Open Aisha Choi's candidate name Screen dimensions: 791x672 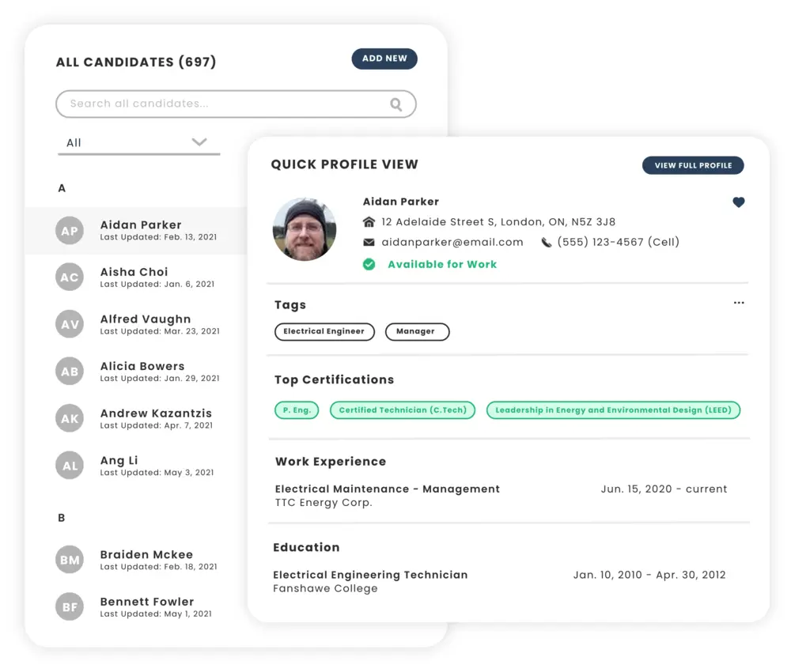pos(134,272)
